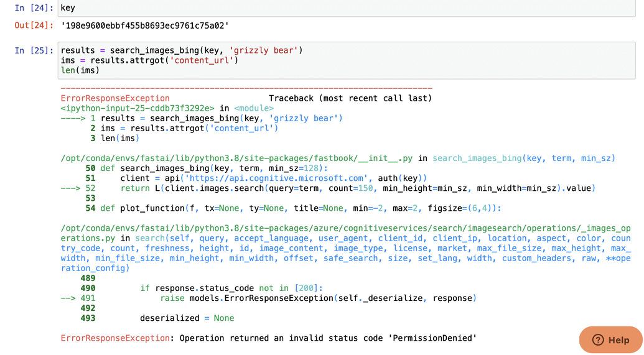This screenshot has height=355, width=644.
Task: Click 'Traceback (most recent call last)' text
Action: click(350, 98)
